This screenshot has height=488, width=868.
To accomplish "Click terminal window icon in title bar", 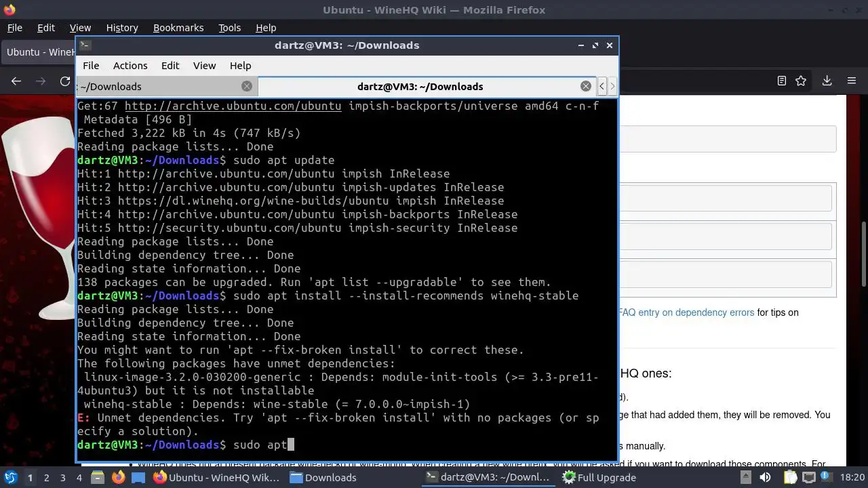I will click(x=85, y=45).
